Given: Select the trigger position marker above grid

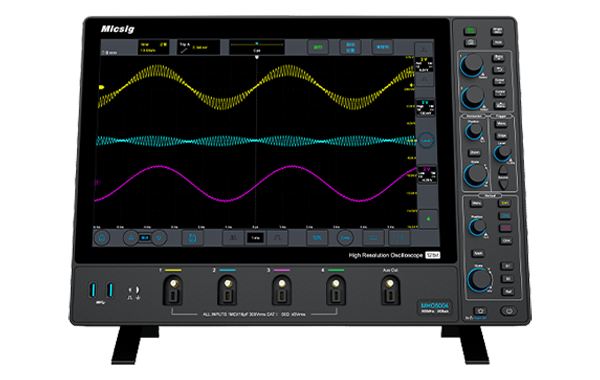Looking at the screenshot, I should [257, 57].
